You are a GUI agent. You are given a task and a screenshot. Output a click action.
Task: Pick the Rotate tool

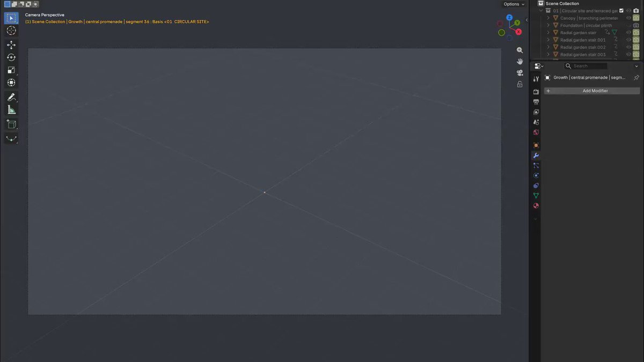(11, 57)
